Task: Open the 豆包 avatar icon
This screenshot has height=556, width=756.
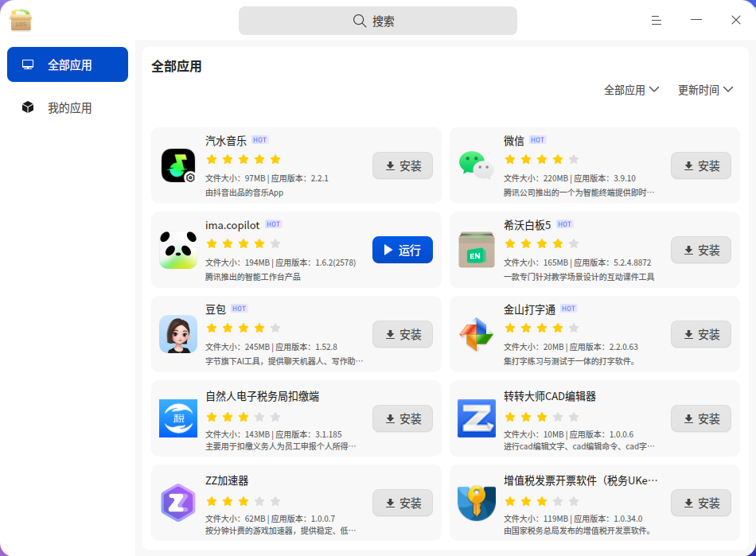Action: [178, 334]
